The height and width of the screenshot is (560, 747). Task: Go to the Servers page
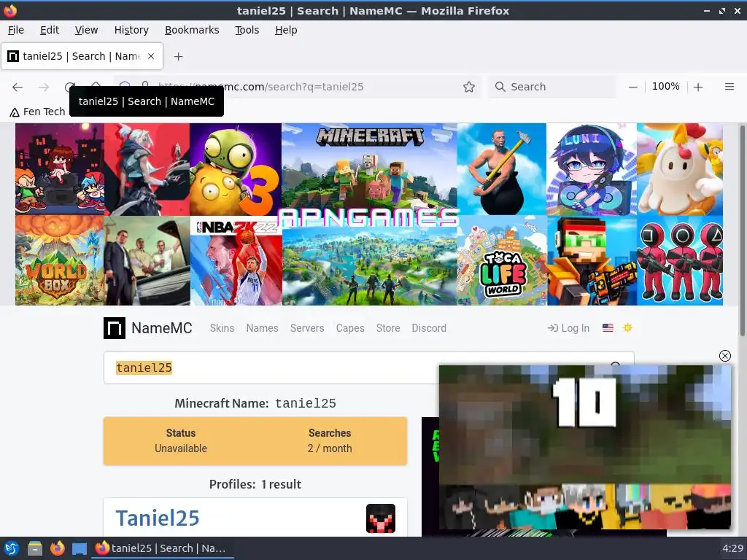(x=307, y=328)
